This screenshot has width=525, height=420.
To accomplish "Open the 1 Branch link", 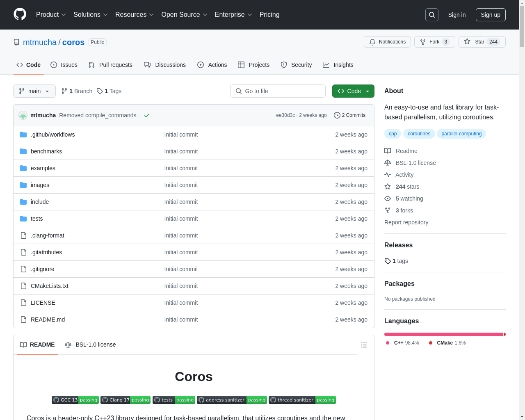I will 77,91.
